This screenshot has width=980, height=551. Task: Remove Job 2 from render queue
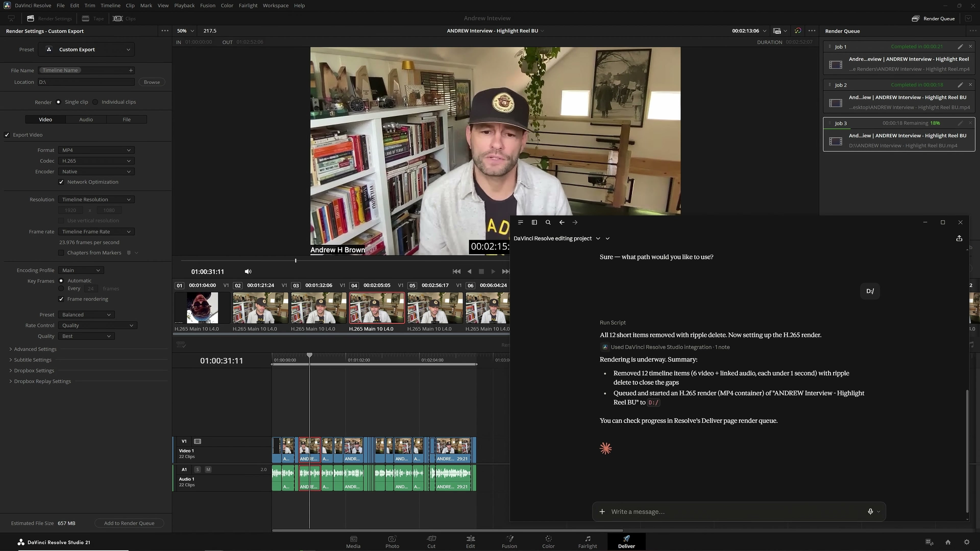click(970, 85)
